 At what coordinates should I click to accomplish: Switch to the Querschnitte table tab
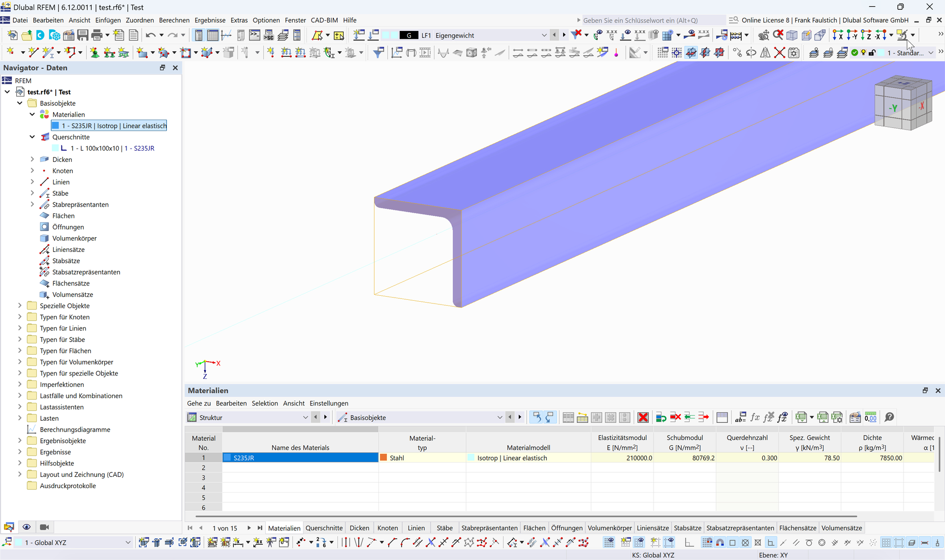pos(324,528)
